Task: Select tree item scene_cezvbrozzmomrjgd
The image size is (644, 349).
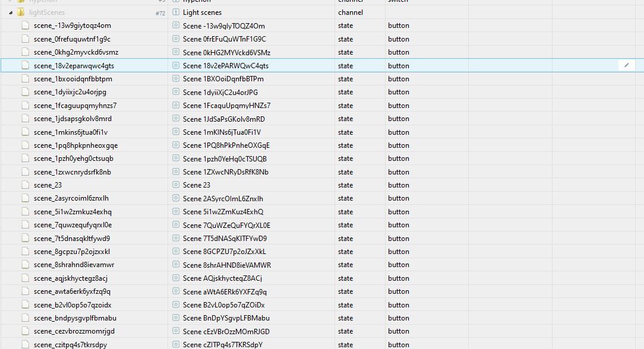Action: 74,331
